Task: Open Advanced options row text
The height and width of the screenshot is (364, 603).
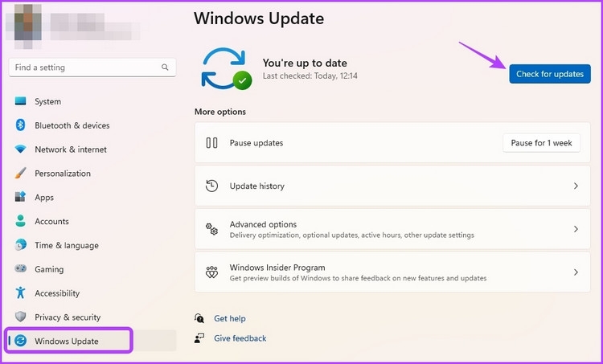Action: [x=263, y=224]
